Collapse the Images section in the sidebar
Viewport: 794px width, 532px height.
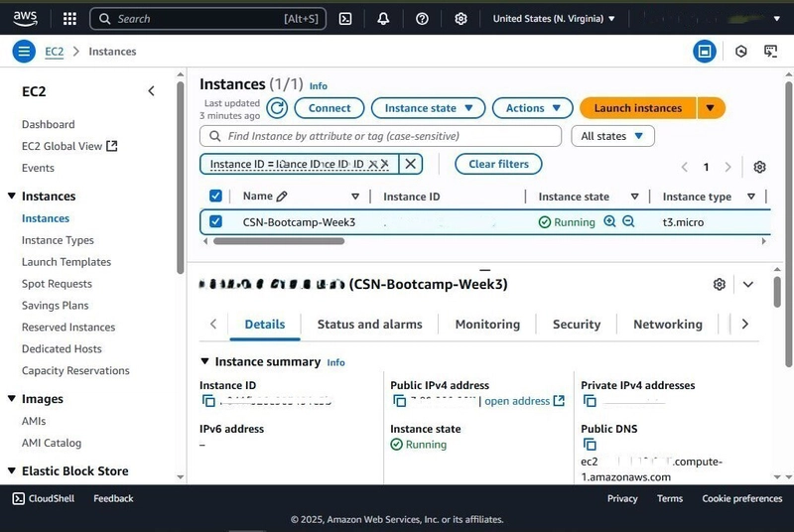12,399
